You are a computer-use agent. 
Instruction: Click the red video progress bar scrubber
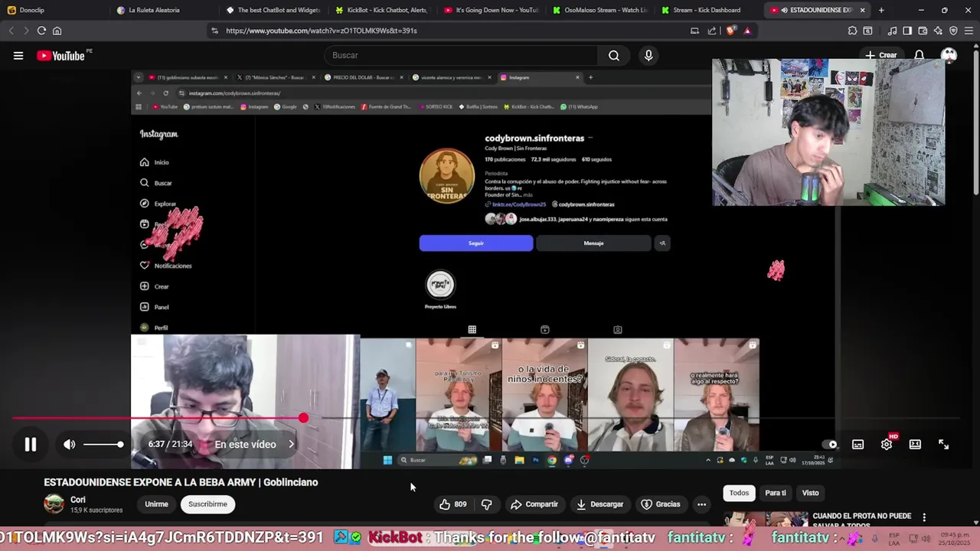coord(304,418)
